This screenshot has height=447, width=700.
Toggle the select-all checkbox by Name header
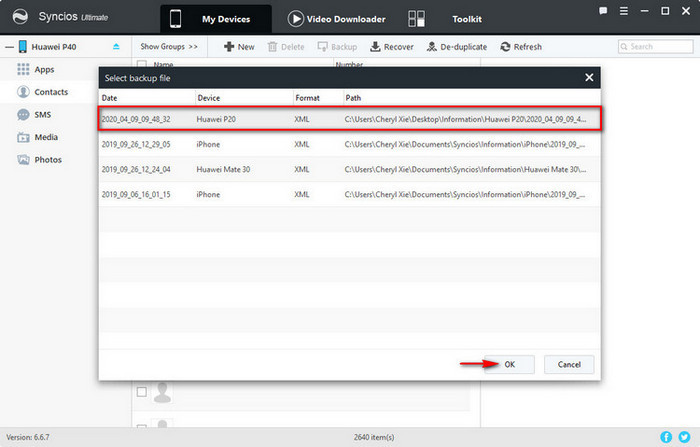[x=142, y=64]
